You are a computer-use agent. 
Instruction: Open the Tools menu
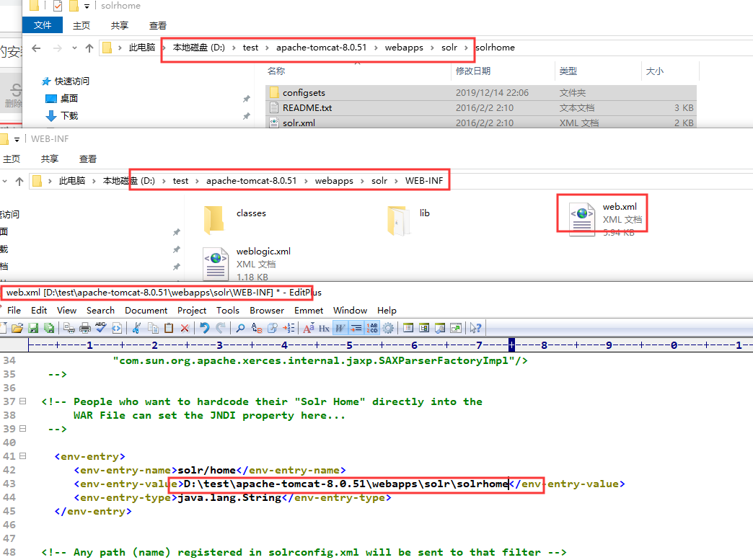(x=228, y=311)
